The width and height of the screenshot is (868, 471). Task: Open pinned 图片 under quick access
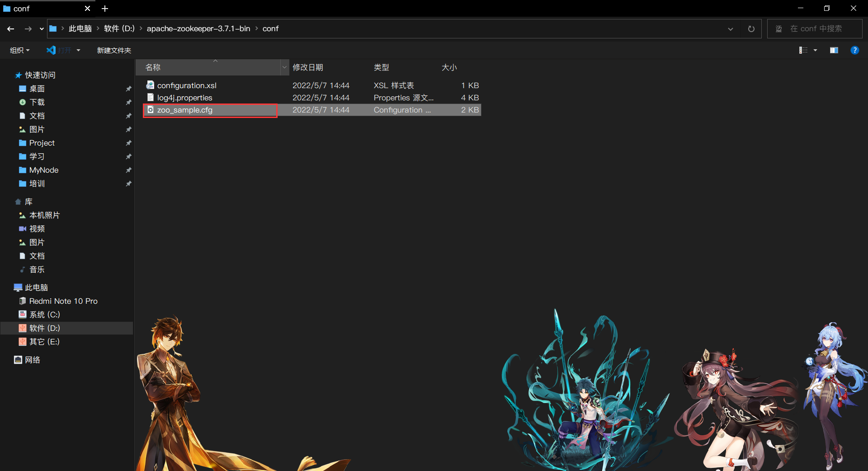(x=37, y=129)
